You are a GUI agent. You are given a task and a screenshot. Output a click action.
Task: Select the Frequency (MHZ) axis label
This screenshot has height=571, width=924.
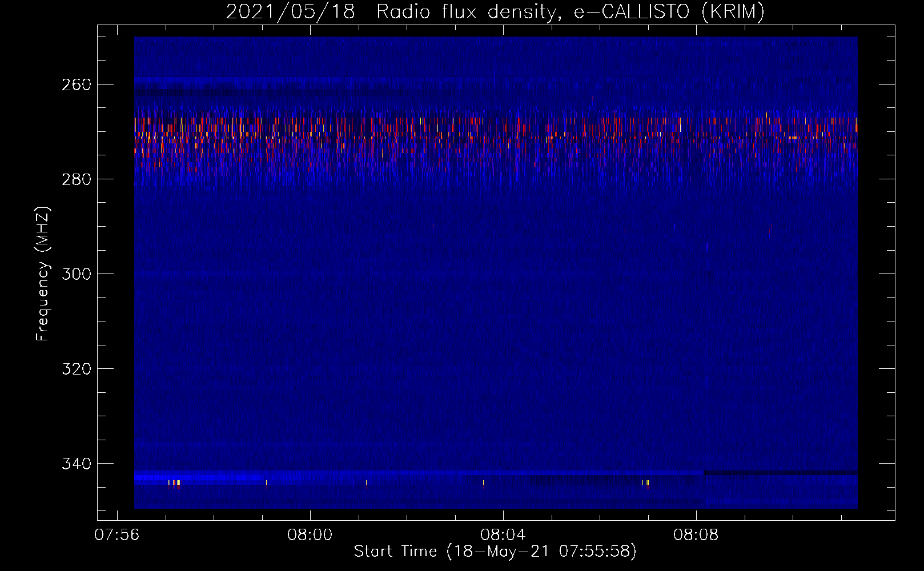tap(43, 274)
